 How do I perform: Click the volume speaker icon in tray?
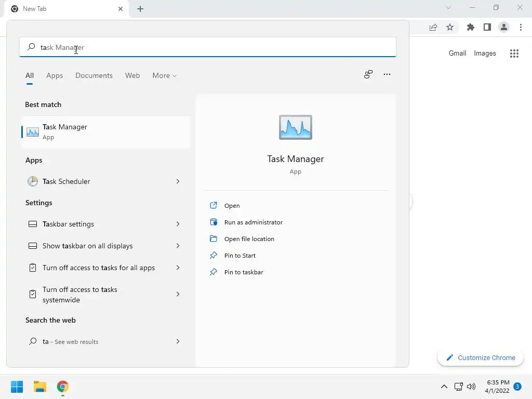point(471,387)
